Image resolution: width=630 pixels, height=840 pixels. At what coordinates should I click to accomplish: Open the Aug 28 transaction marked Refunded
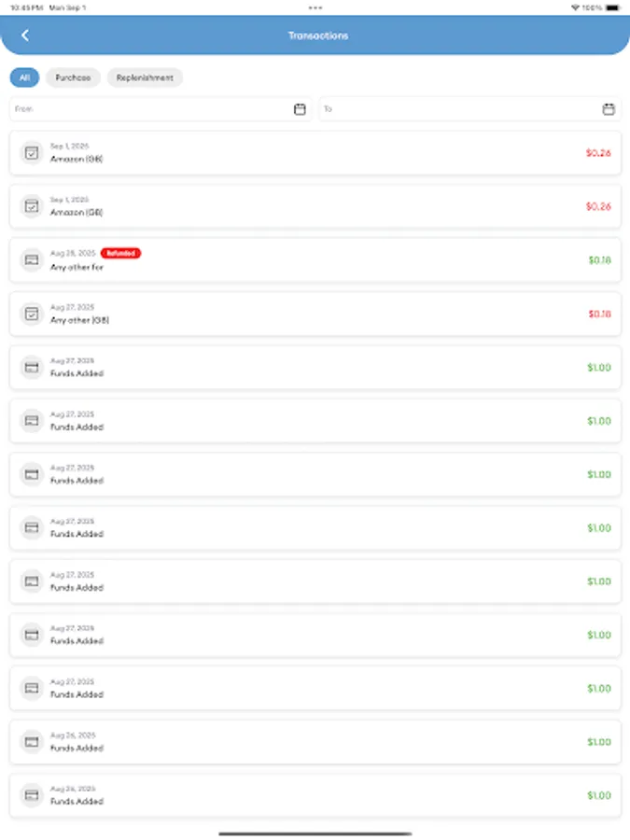315,259
